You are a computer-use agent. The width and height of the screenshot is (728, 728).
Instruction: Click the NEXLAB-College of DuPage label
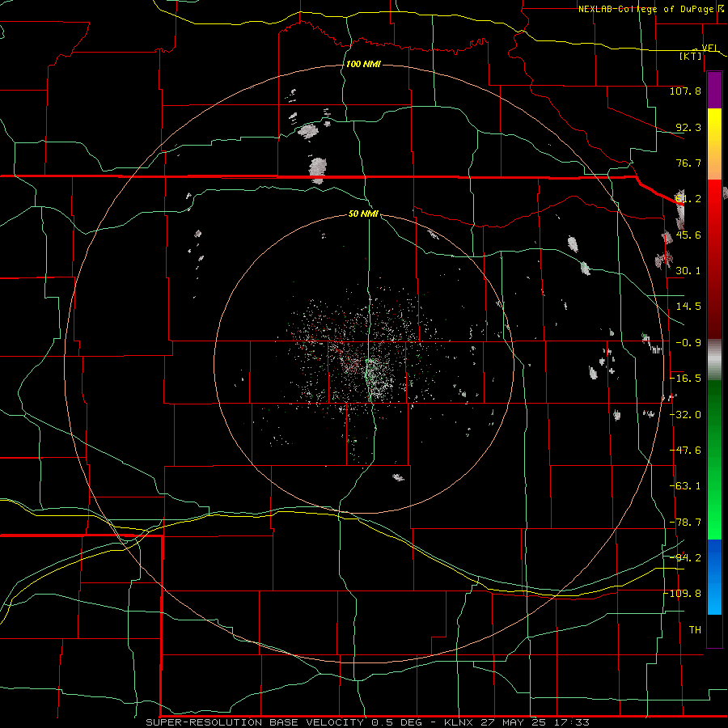[x=645, y=9]
